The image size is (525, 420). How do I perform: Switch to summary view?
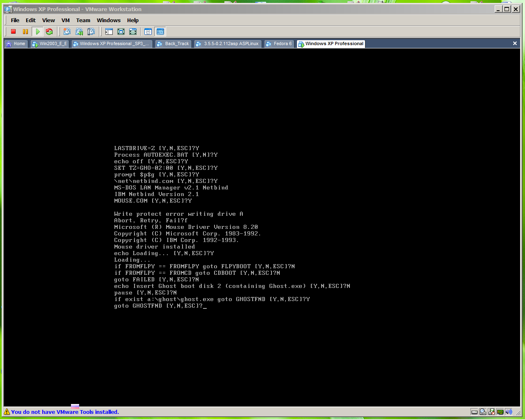148,32
